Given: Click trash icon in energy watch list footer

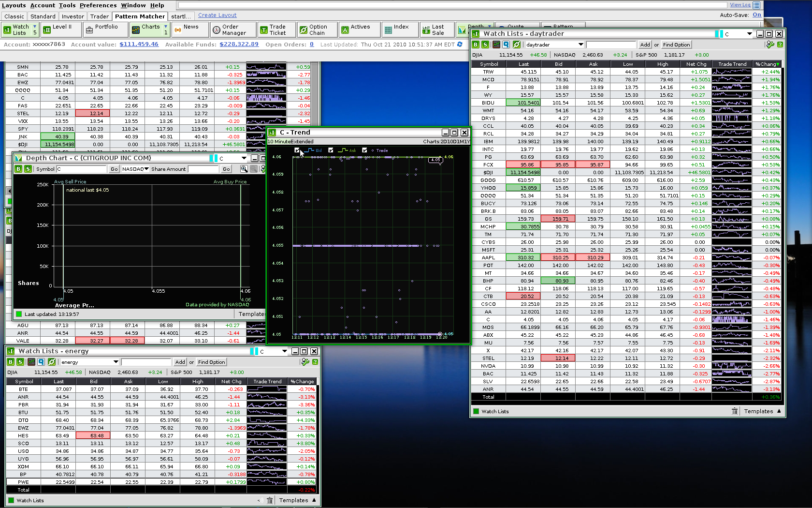Looking at the screenshot, I should tap(270, 500).
